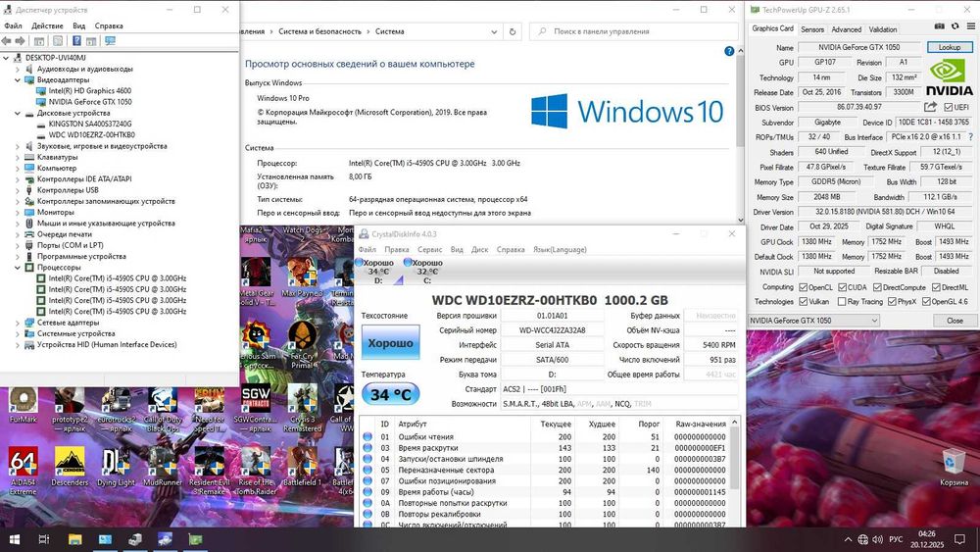Open SGW Contracts desktop shortcut

tap(256, 408)
